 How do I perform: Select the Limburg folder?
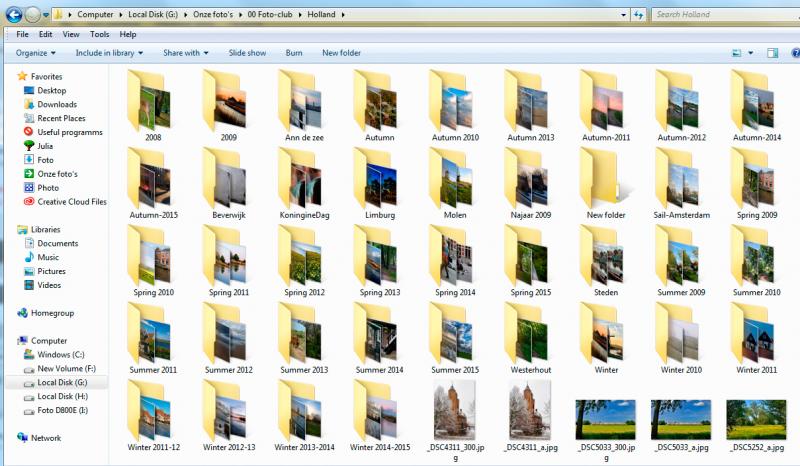(x=379, y=183)
